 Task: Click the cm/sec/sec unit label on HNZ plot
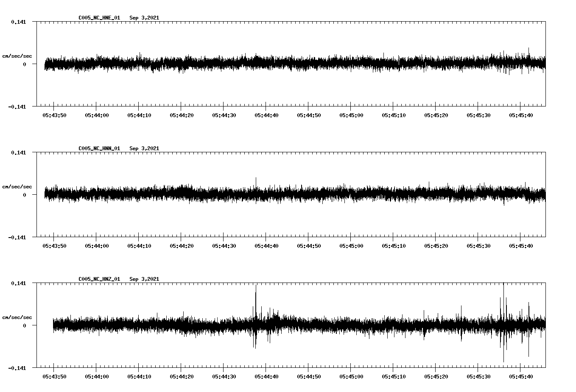tap(17, 317)
